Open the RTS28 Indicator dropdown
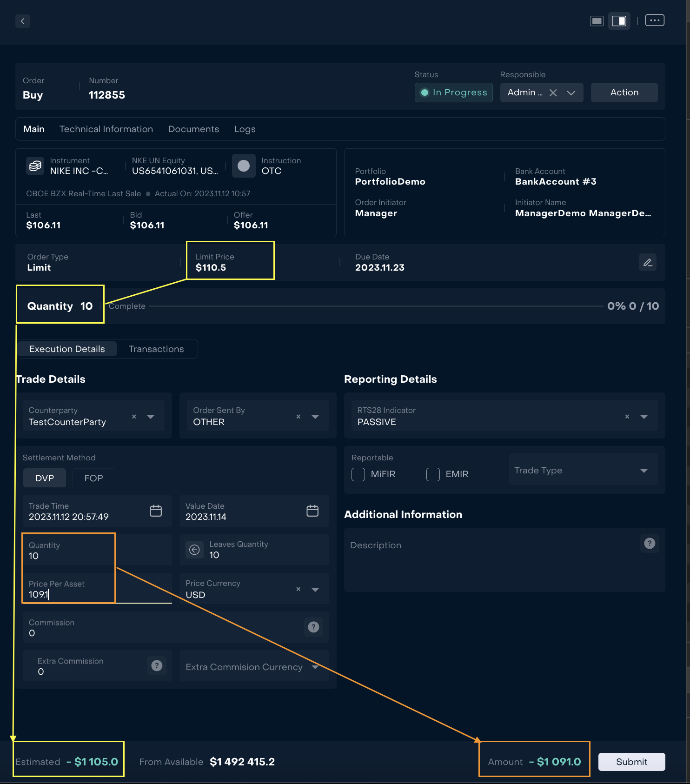The width and height of the screenshot is (690, 784). [644, 417]
